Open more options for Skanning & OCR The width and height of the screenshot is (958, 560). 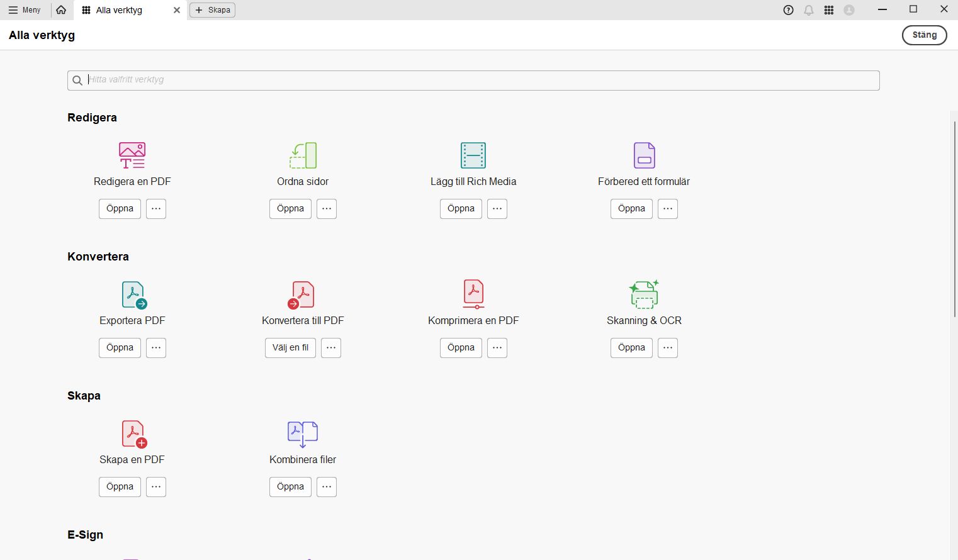point(667,347)
